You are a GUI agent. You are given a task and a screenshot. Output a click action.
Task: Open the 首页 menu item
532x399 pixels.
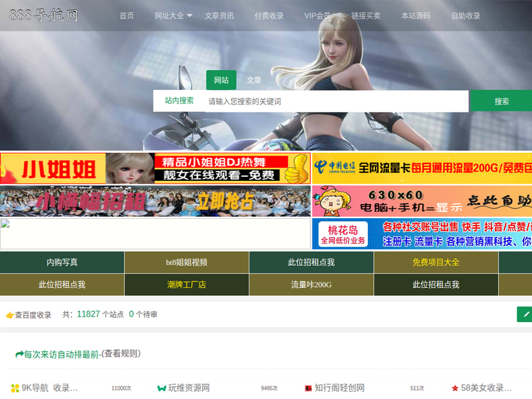tap(126, 15)
